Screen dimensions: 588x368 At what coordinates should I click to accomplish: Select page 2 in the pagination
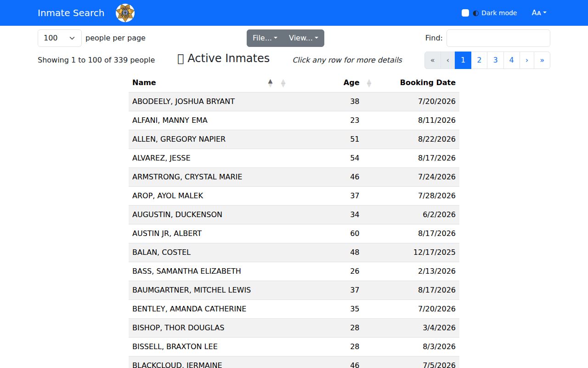point(479,60)
